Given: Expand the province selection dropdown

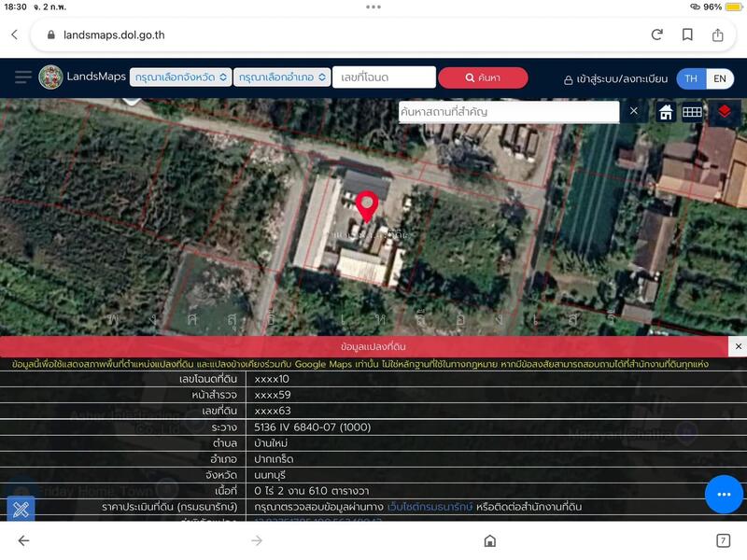Looking at the screenshot, I should pyautogui.click(x=180, y=77).
